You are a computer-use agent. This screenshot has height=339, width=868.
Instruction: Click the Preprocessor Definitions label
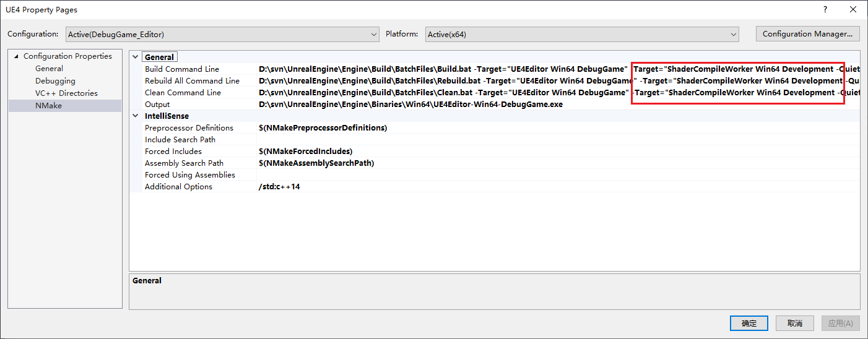[x=189, y=128]
